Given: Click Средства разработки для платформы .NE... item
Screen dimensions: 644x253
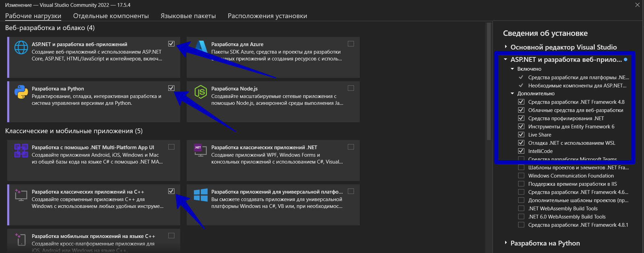Looking at the screenshot, I should pyautogui.click(x=579, y=77).
